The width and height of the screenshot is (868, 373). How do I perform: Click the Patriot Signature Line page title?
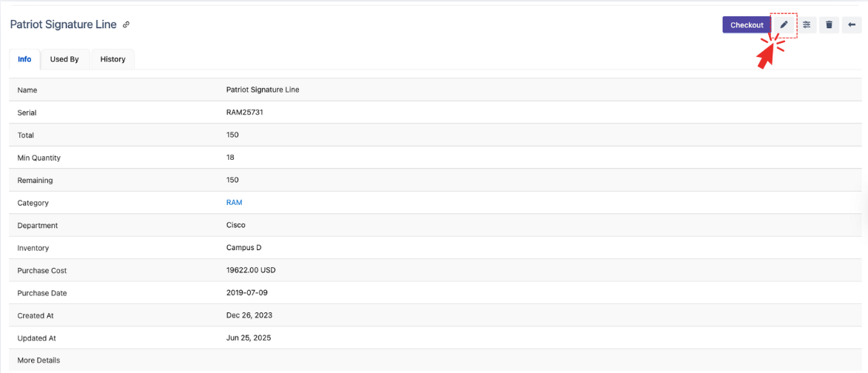point(63,24)
